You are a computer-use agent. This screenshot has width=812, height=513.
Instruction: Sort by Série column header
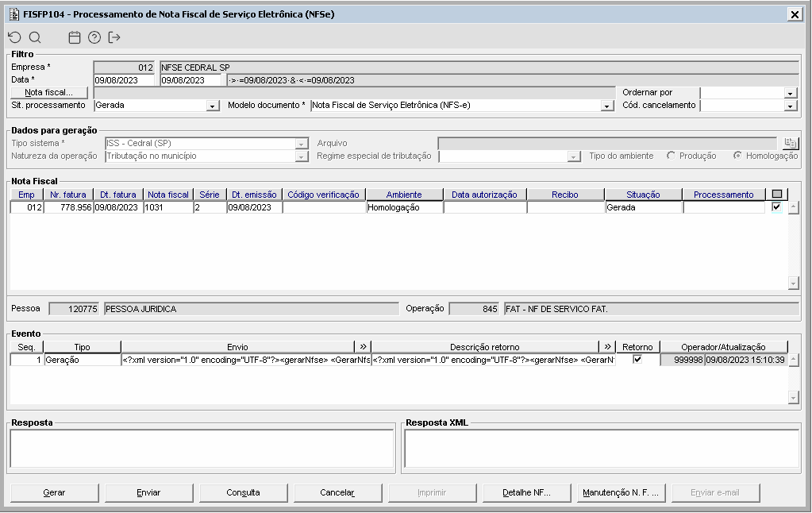[210, 195]
